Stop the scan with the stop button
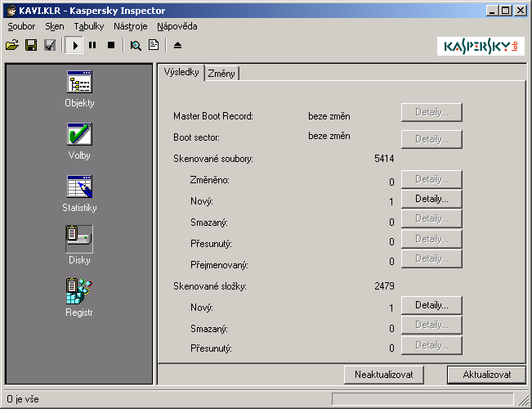532x409 pixels. (111, 45)
